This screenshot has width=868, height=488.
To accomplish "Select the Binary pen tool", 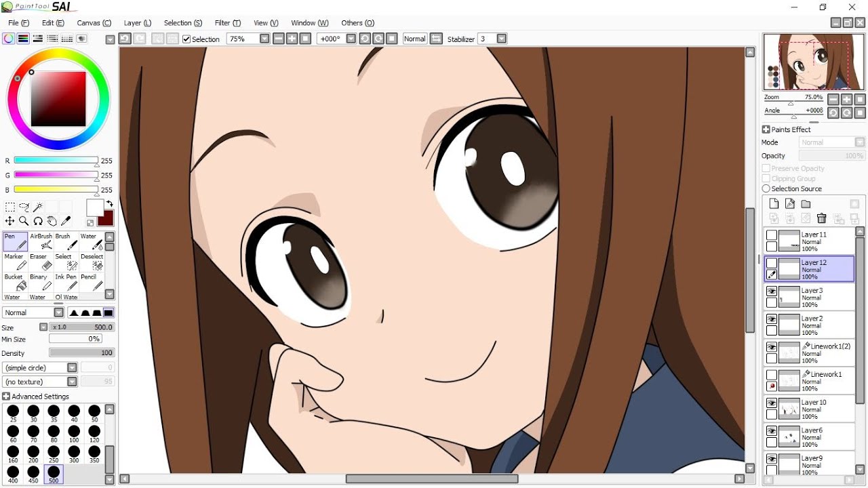I will (41, 283).
